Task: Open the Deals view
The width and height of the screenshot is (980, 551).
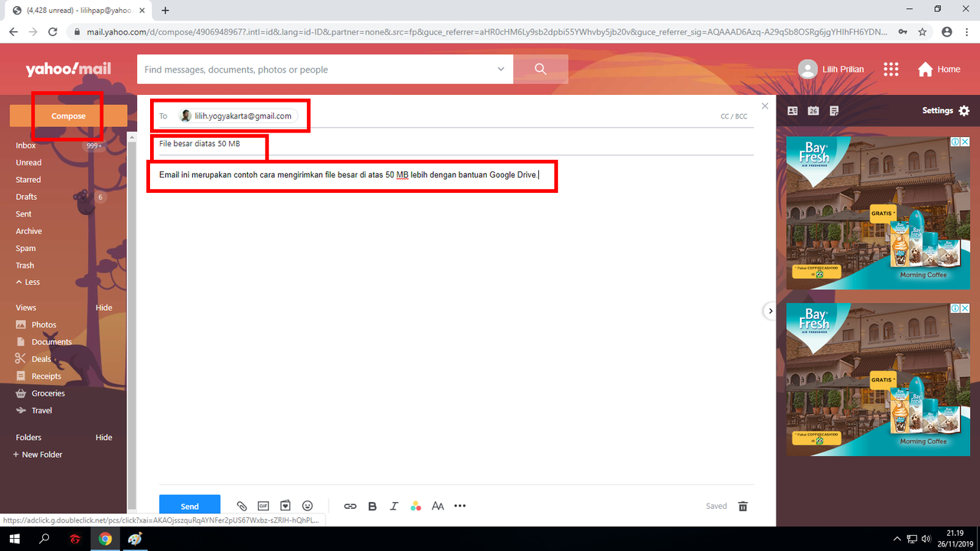Action: (x=41, y=359)
